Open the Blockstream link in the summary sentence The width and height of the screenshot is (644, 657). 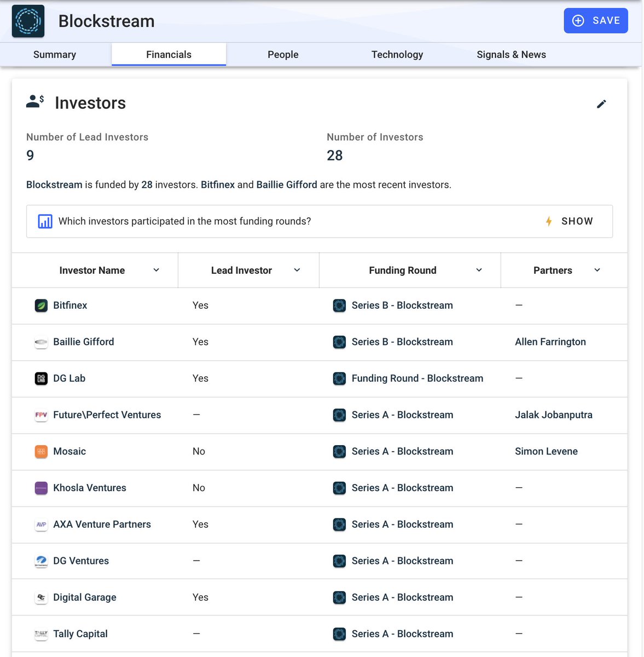[54, 185]
